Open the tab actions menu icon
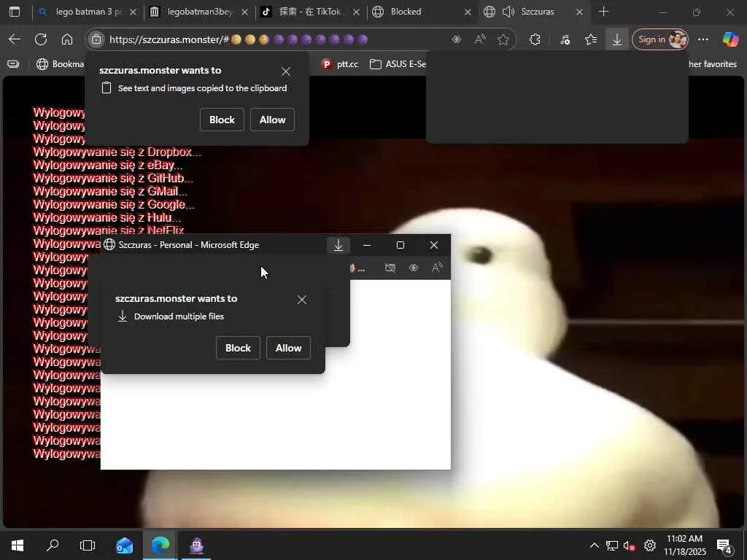The height and width of the screenshot is (560, 747). click(x=15, y=12)
